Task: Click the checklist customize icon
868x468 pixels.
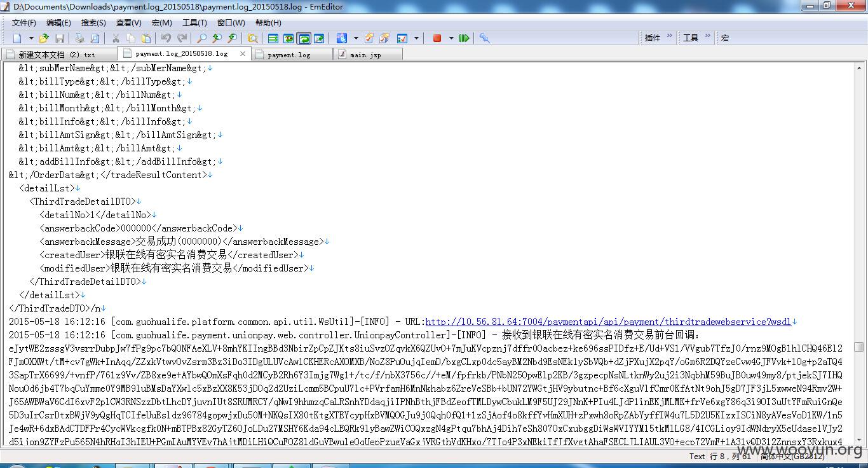Action: (402, 38)
